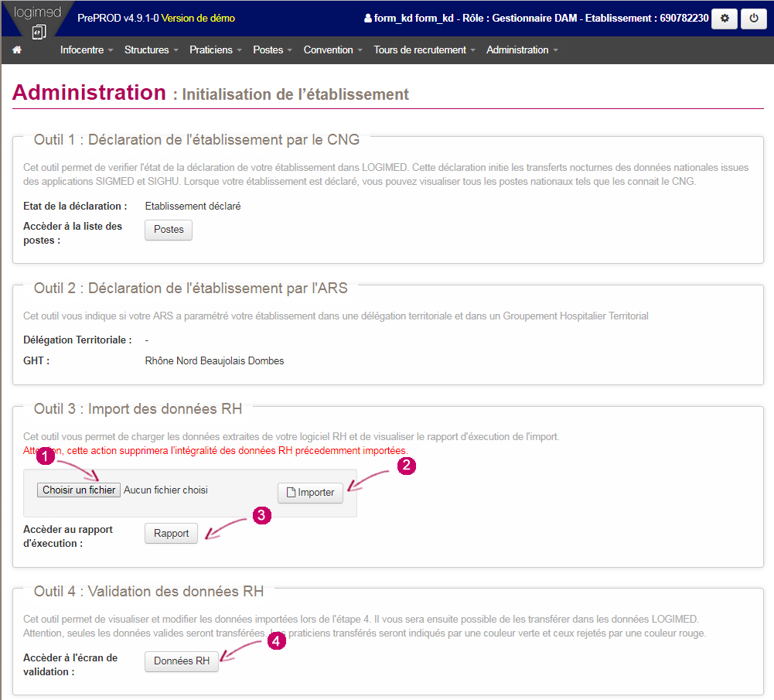The image size is (774, 700).
Task: Open the Données RH validation screen
Action: pos(181,661)
